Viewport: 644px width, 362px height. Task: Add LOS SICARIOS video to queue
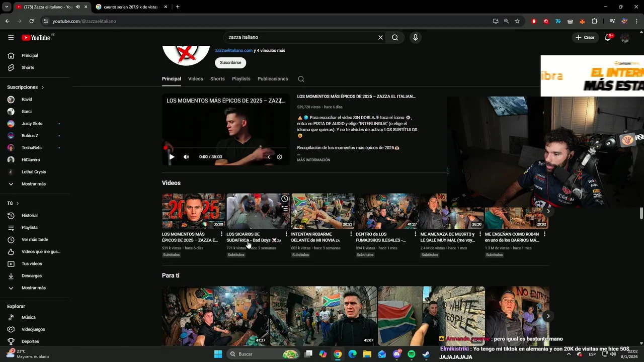click(x=285, y=208)
